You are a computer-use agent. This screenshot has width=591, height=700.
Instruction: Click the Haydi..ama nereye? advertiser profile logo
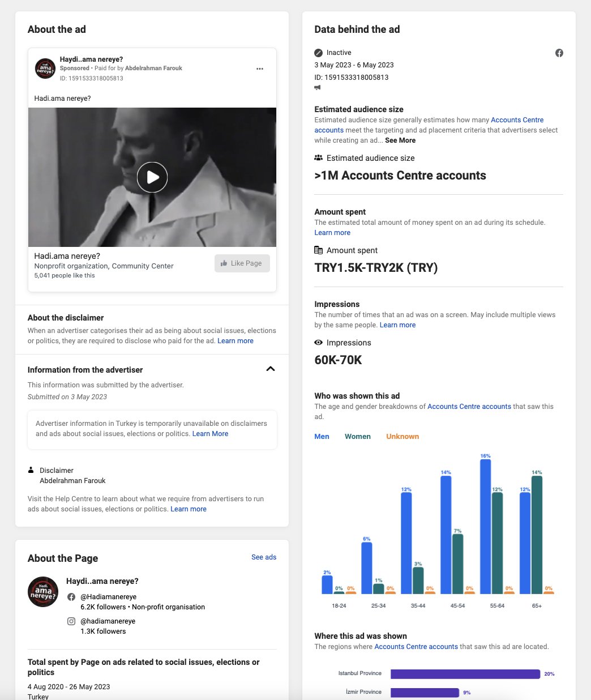coord(45,69)
